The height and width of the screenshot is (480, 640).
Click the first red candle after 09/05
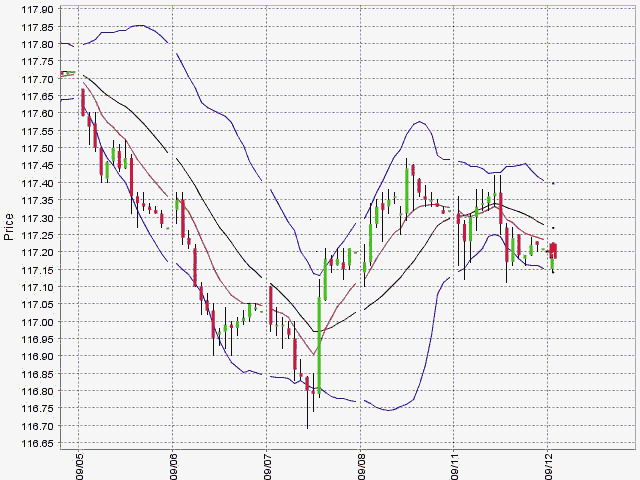tap(83, 102)
